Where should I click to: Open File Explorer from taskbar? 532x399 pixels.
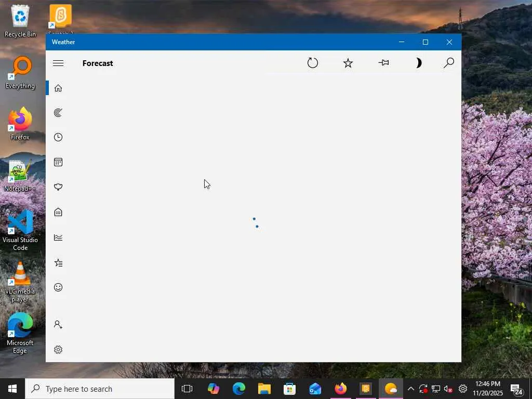(x=264, y=389)
